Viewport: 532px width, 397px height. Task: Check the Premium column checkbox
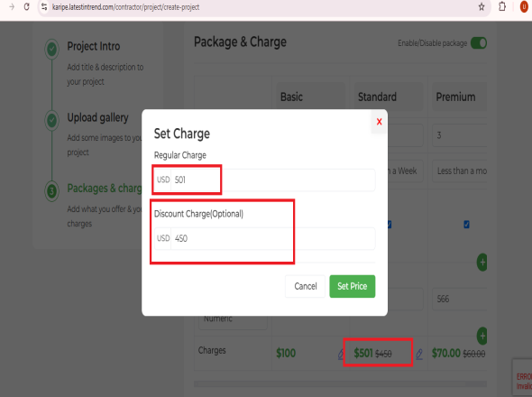(x=466, y=225)
